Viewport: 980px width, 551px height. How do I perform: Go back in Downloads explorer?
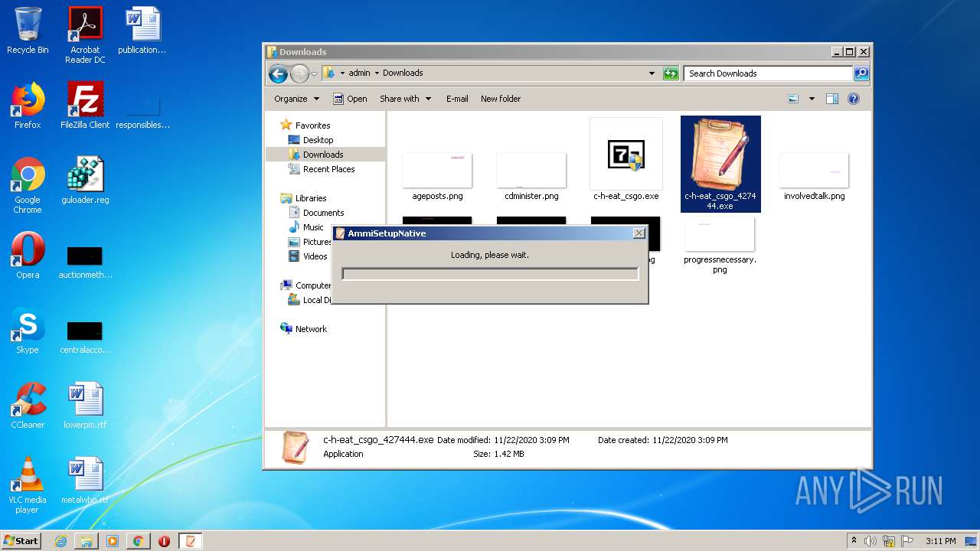[x=278, y=73]
